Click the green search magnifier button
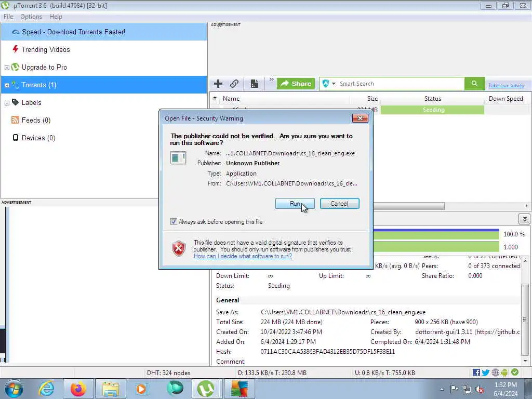 (474, 84)
